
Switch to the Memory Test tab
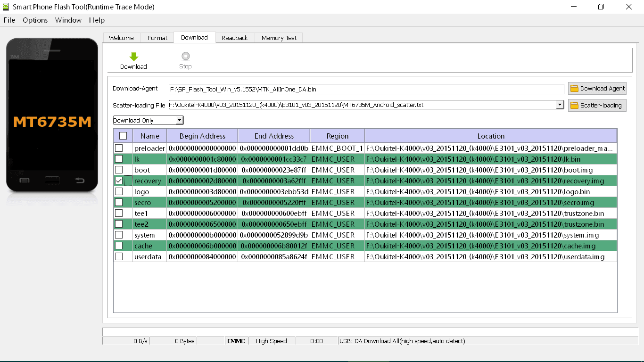pyautogui.click(x=279, y=38)
